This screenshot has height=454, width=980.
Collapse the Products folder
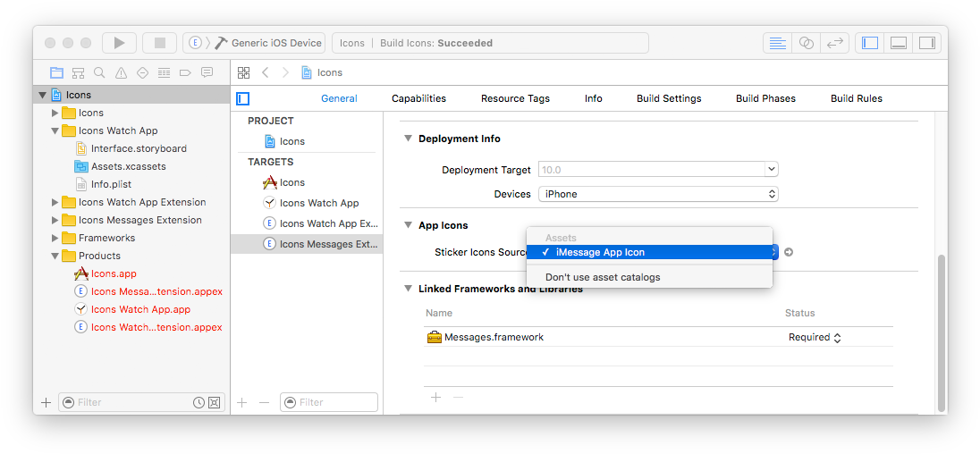pyautogui.click(x=55, y=256)
